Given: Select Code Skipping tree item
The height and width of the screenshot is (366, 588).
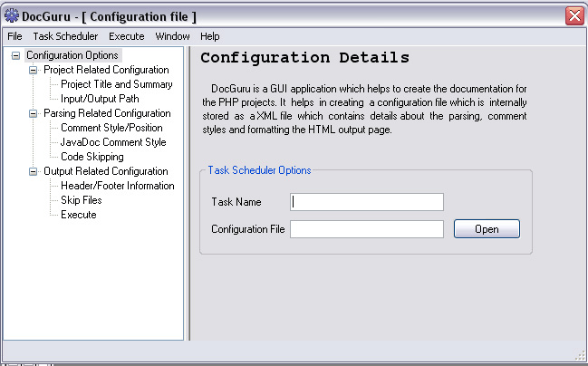Looking at the screenshot, I should [92, 157].
